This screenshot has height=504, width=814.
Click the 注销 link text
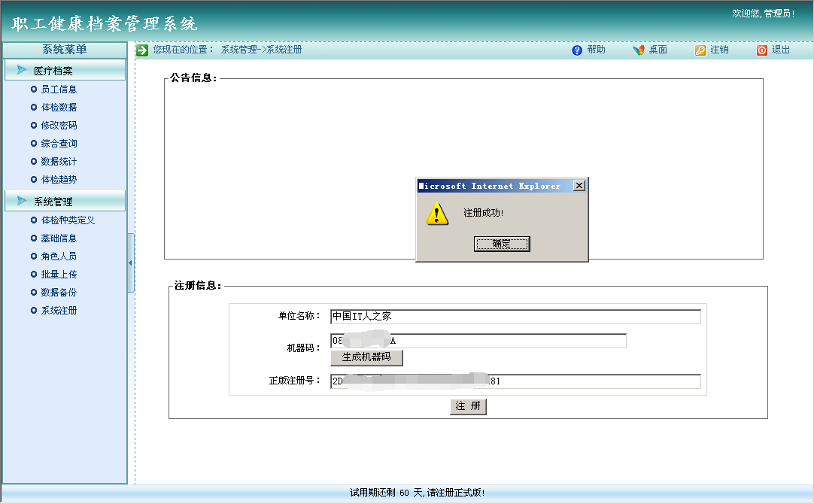(x=719, y=50)
